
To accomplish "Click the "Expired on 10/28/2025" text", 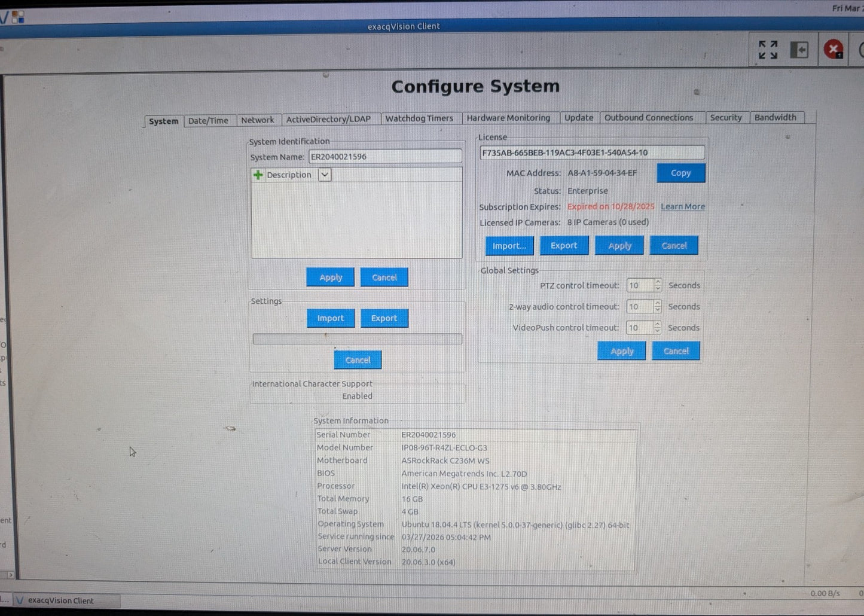I will point(611,206).
